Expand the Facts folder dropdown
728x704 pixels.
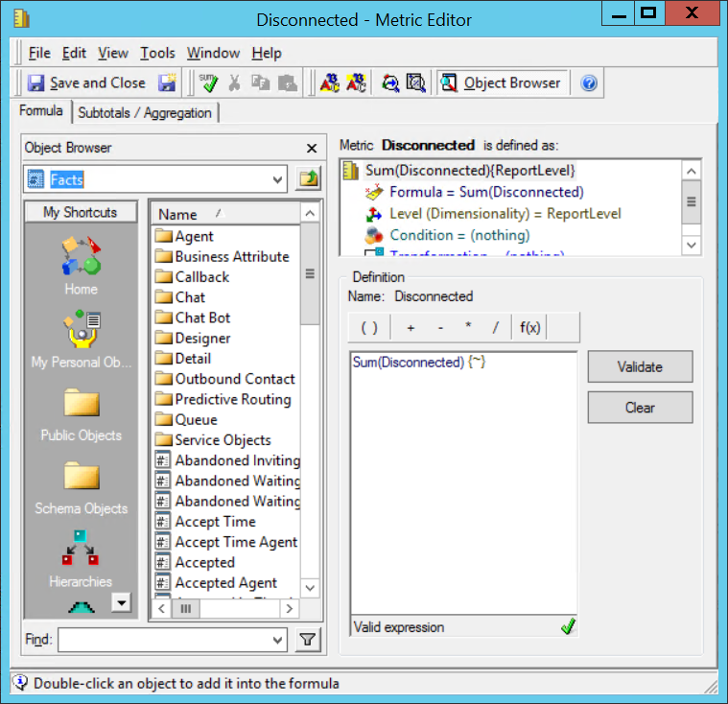coord(278,179)
